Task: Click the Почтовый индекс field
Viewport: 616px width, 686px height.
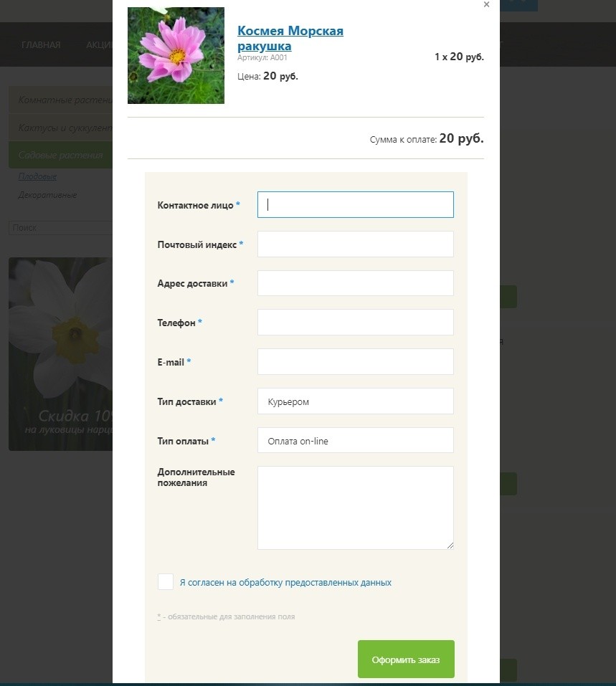Action: coord(356,244)
